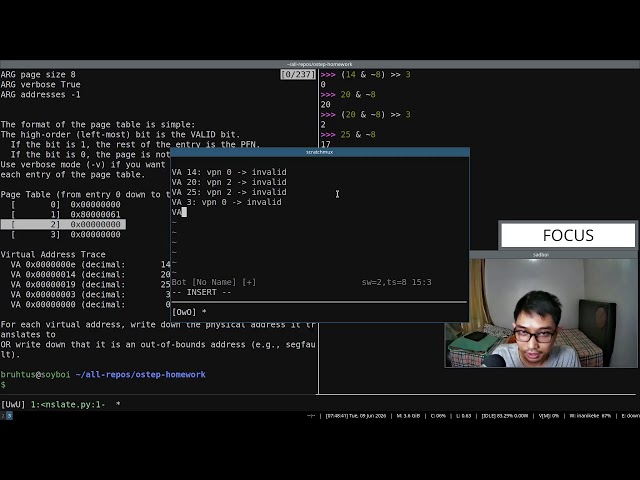Viewport: 640px width, 480px height.
Task: Click at the $ shell prompt
Action: coord(3,384)
